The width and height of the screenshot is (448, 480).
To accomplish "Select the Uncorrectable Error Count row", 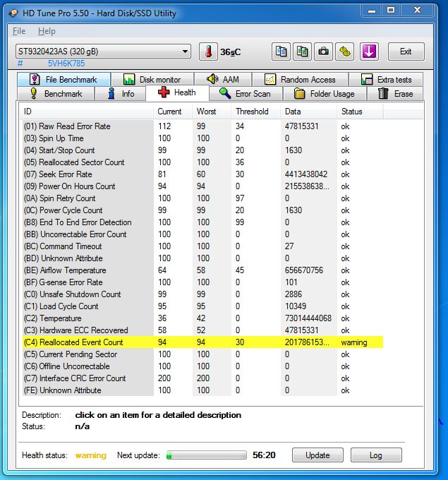I will tap(202, 234).
